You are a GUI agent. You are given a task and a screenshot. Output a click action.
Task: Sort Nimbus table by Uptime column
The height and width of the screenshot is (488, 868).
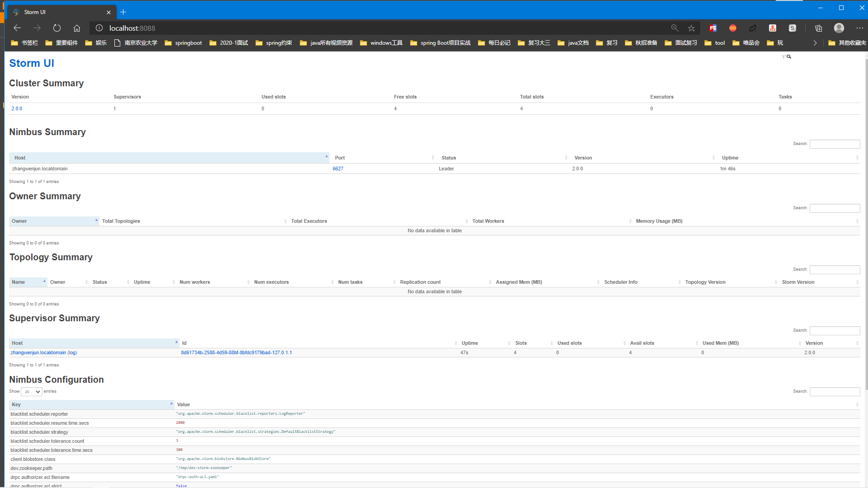point(788,158)
